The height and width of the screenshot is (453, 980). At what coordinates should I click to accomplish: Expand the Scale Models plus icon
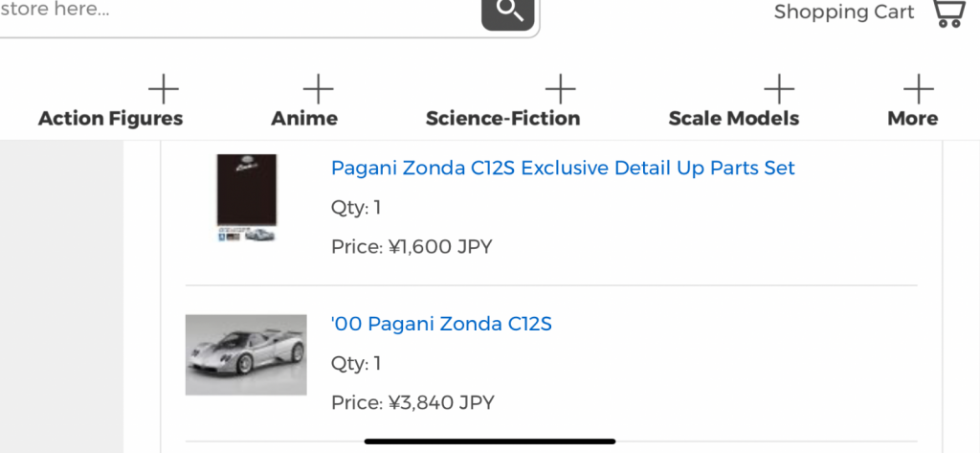(x=779, y=90)
